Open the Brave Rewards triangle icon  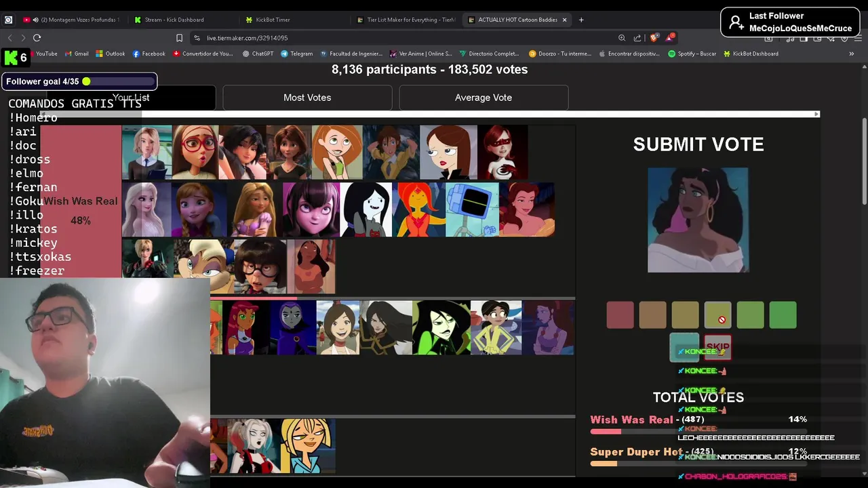(671, 37)
